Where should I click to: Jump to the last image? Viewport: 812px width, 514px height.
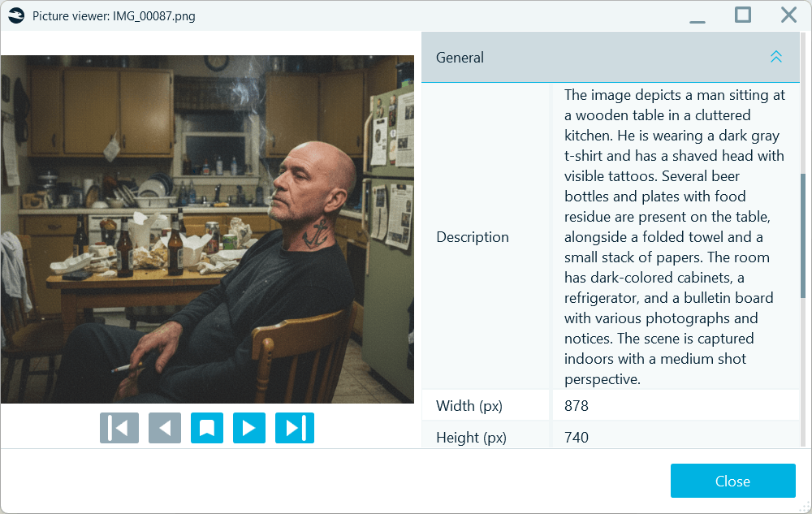295,428
